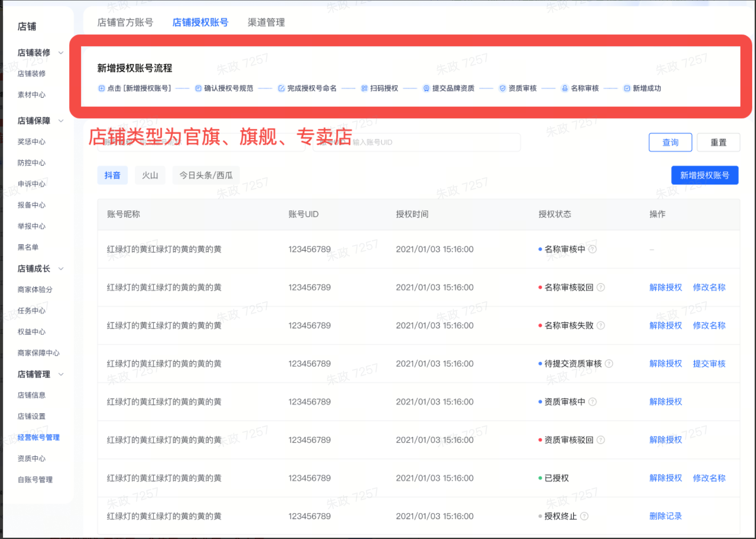Viewport: 756px width, 539px height.
Task: Click help icon next to 名称审核中 status
Action: [x=593, y=249]
